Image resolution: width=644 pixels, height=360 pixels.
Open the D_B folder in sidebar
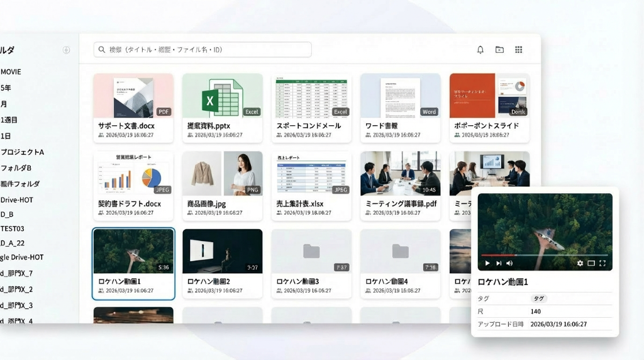(7, 215)
